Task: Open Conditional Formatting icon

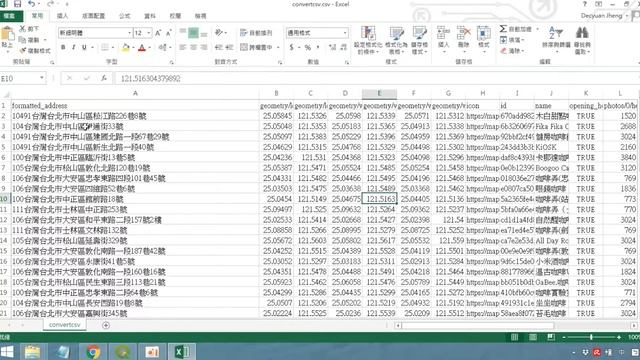Action: [368, 33]
